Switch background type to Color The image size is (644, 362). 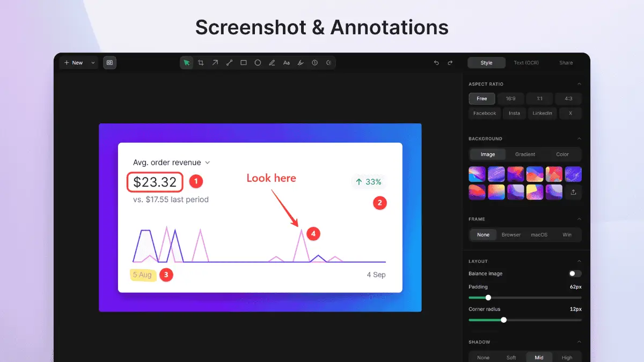pos(562,154)
